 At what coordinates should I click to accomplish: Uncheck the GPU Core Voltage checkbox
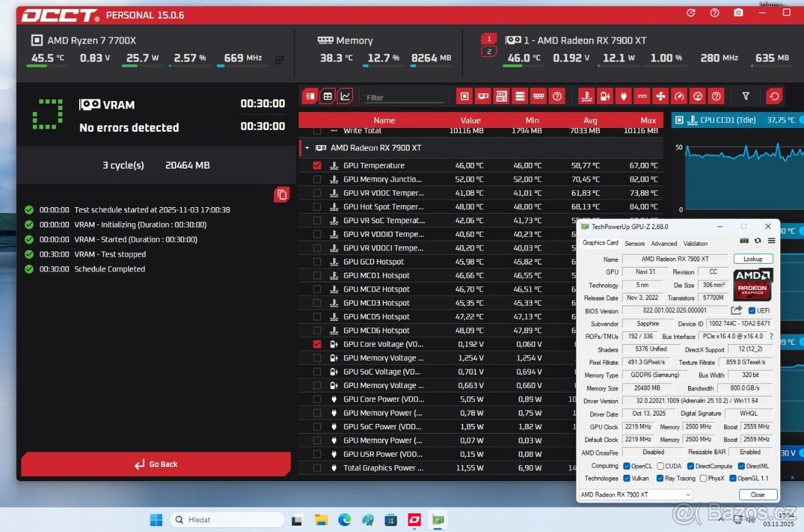(317, 344)
